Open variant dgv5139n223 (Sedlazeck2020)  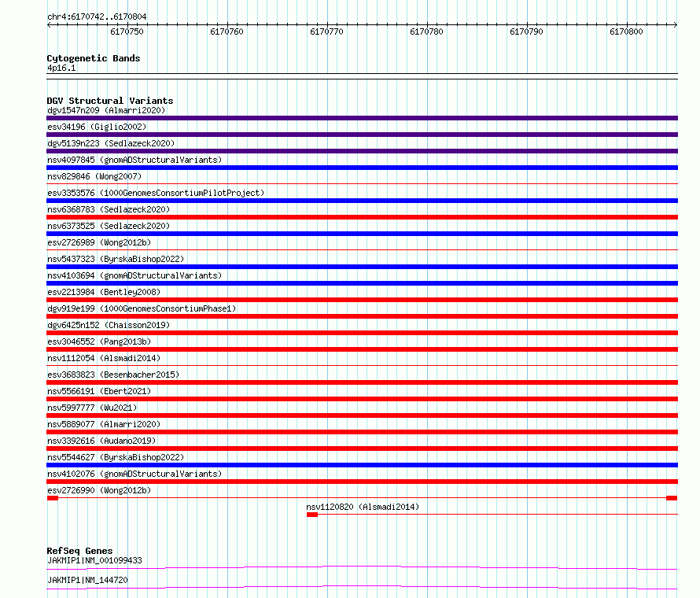tap(111, 143)
